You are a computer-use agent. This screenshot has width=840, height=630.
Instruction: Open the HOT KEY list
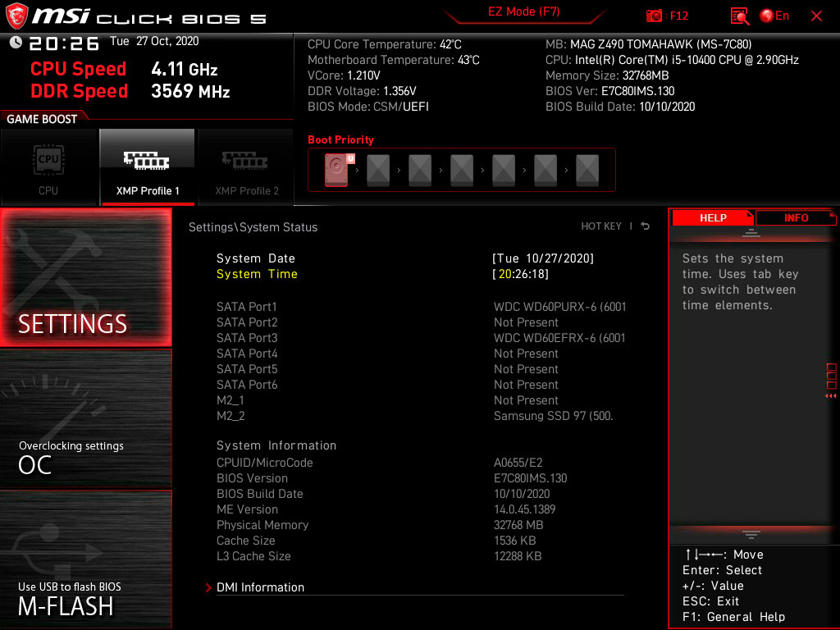[x=601, y=226]
